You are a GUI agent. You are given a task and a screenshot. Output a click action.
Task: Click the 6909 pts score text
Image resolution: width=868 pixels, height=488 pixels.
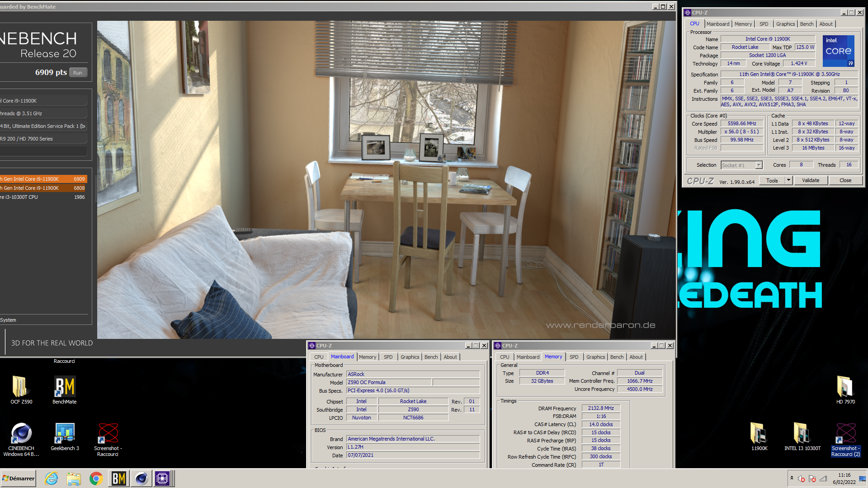coord(51,73)
